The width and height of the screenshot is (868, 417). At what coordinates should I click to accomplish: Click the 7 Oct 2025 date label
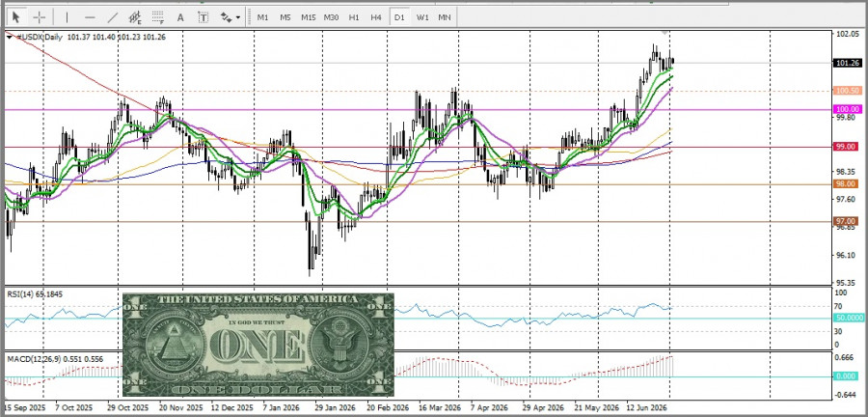click(x=74, y=406)
